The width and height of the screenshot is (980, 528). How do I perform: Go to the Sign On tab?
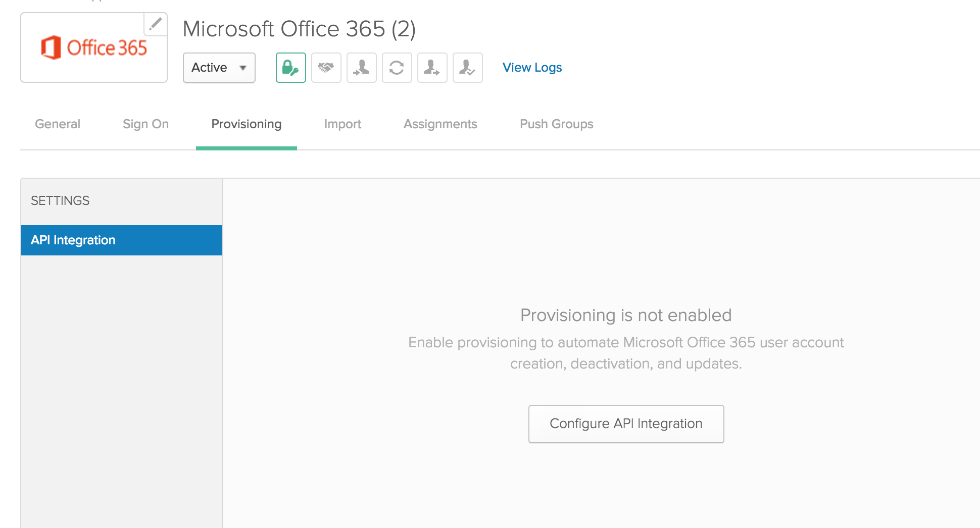tap(145, 124)
